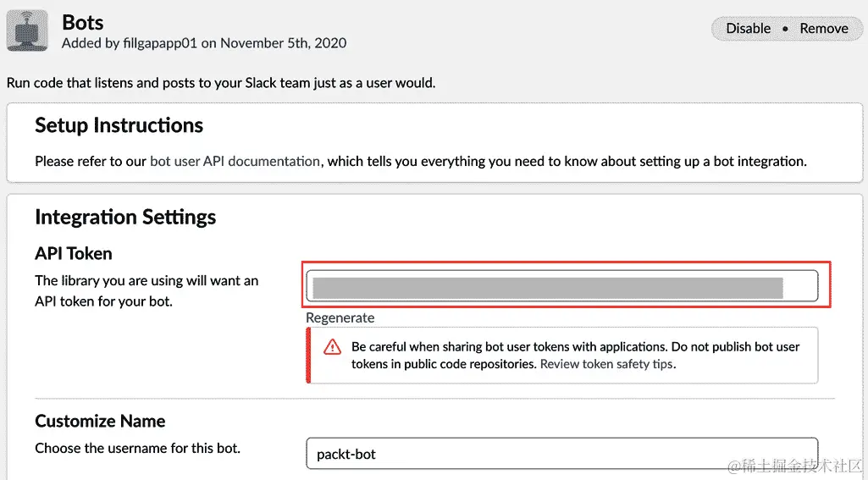
Task: Click 'Choose the username for this bot' text
Action: [137, 448]
